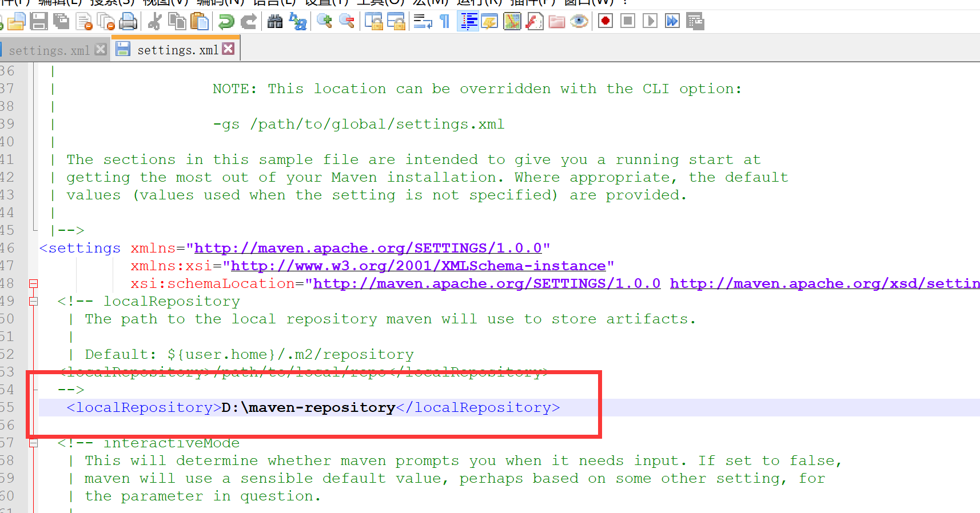Click "This will determine whether maven prompts" line
The image size is (980, 513).
click(x=463, y=461)
